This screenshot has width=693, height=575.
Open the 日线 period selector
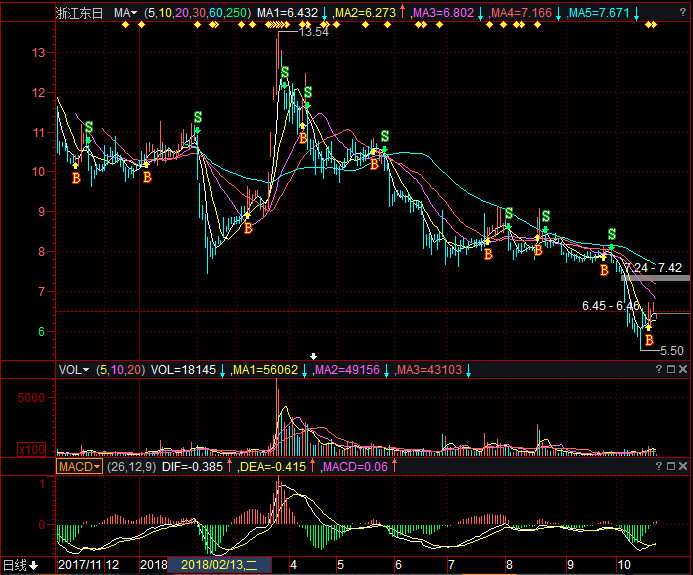tap(20, 565)
